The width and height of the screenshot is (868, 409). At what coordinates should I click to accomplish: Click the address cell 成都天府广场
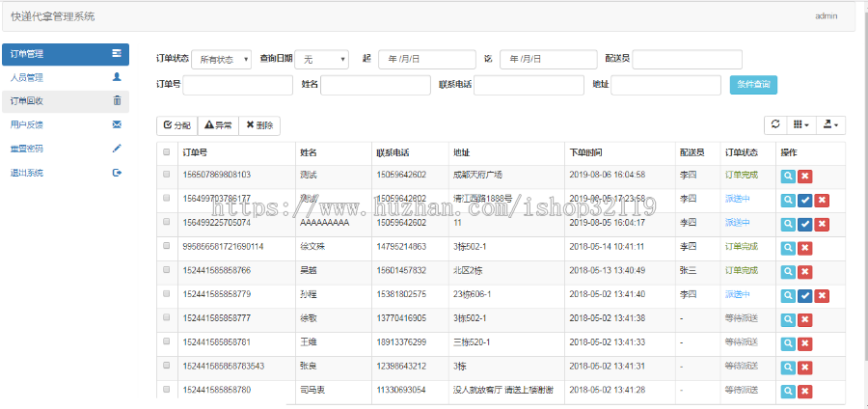tap(477, 175)
